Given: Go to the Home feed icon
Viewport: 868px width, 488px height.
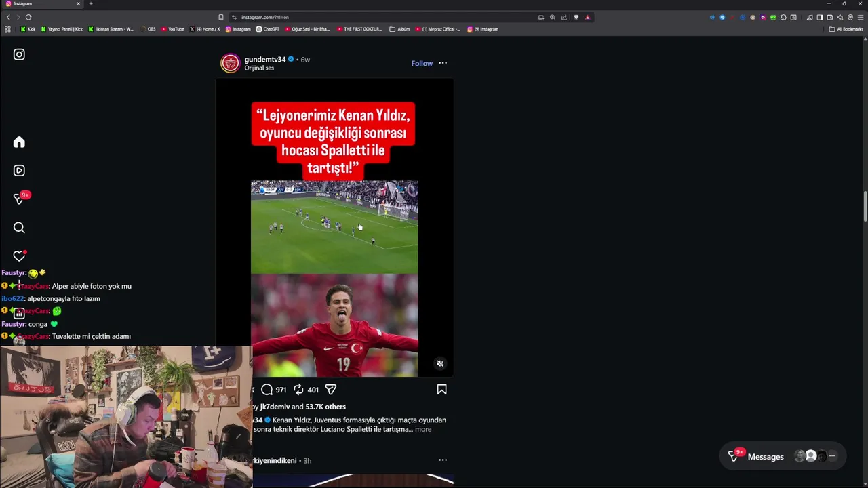Looking at the screenshot, I should [x=19, y=142].
